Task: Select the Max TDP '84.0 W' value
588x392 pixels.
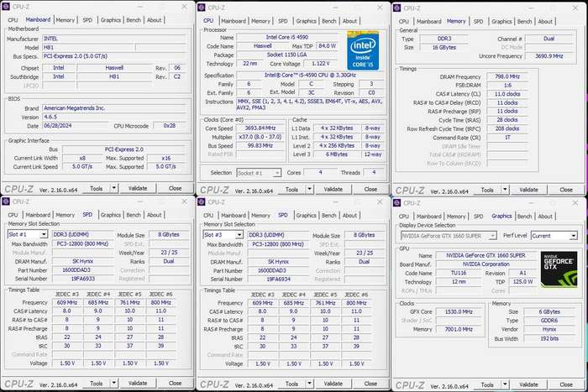Action: 327,45
